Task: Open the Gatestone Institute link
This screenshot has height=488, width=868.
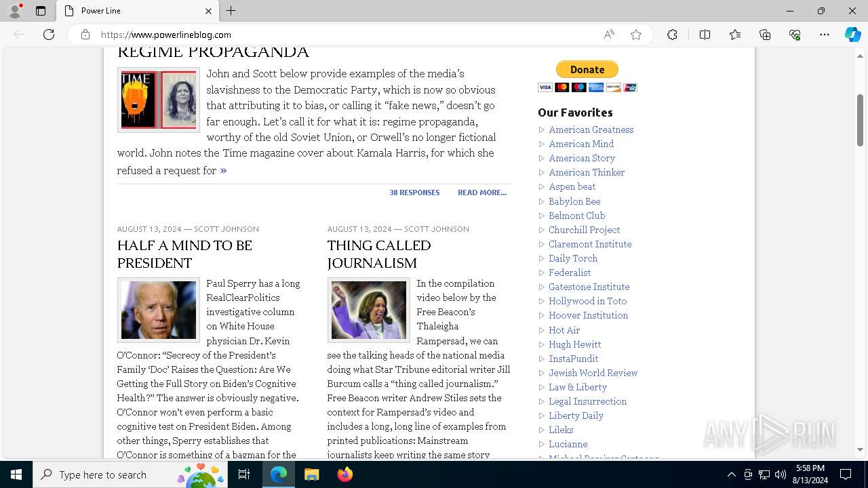Action: tap(589, 287)
